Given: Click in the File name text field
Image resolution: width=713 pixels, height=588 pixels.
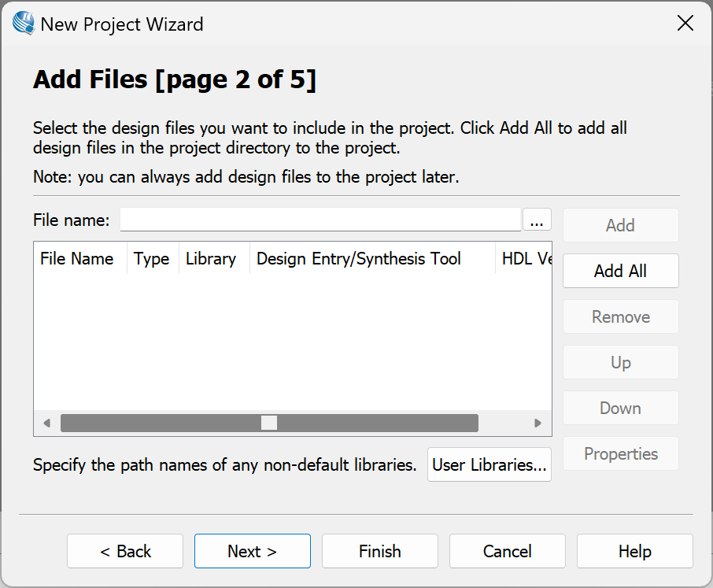Looking at the screenshot, I should (x=320, y=220).
